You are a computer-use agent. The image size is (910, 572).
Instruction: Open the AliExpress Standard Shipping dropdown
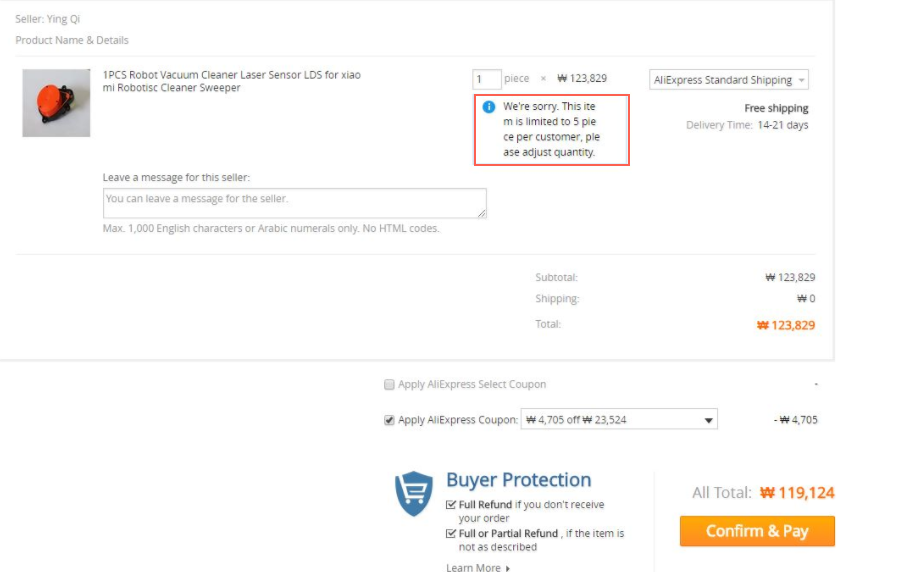click(x=729, y=80)
